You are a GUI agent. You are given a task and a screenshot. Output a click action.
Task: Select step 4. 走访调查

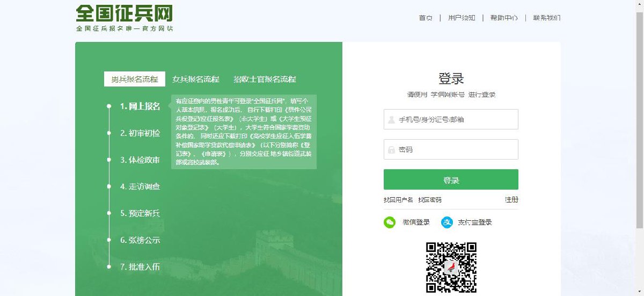pos(140,186)
